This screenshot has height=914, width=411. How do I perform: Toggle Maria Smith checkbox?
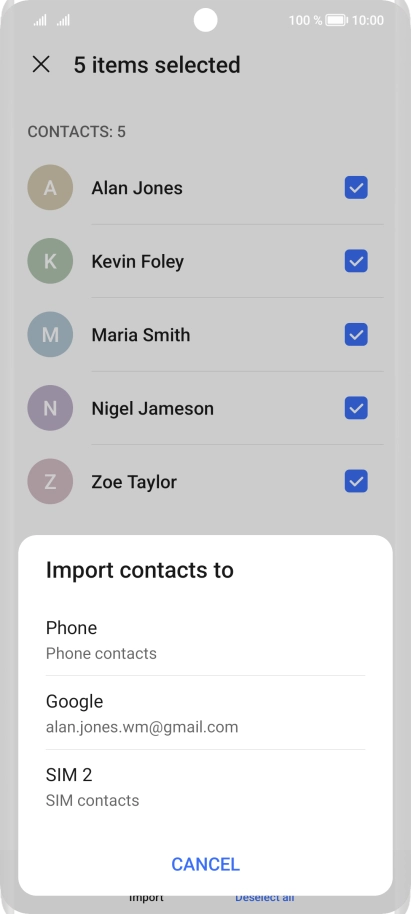tap(356, 335)
